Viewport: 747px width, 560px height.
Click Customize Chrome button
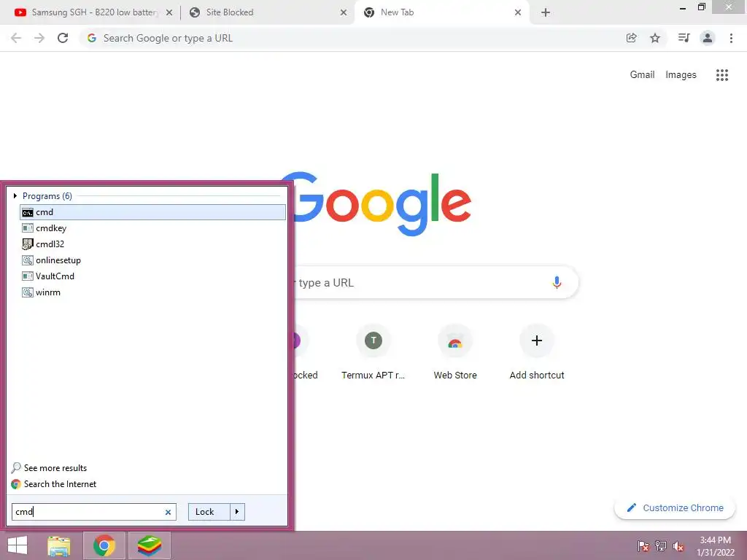(675, 507)
